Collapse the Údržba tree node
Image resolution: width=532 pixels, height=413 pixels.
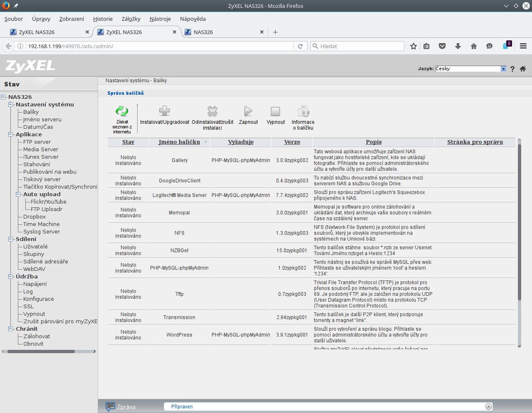pyautogui.click(x=11, y=276)
